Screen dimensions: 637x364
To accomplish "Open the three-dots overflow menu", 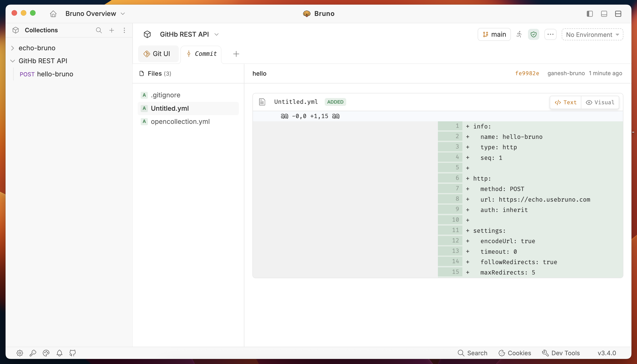I will (550, 34).
